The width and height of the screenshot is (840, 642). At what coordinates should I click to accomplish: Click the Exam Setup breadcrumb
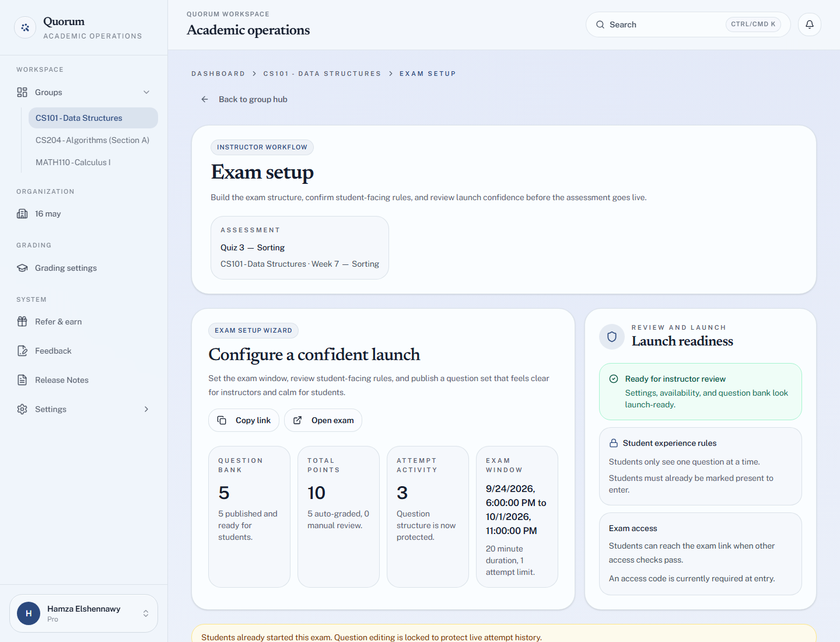coord(428,74)
